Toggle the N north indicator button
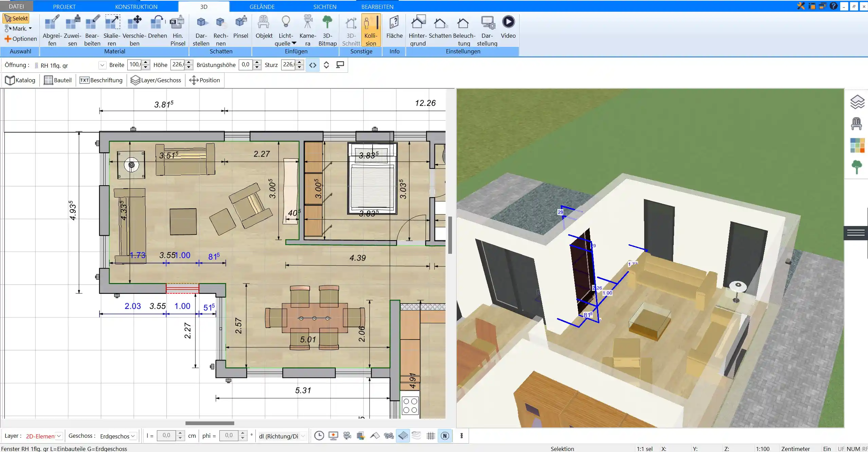The width and height of the screenshot is (868, 452). coord(445,436)
